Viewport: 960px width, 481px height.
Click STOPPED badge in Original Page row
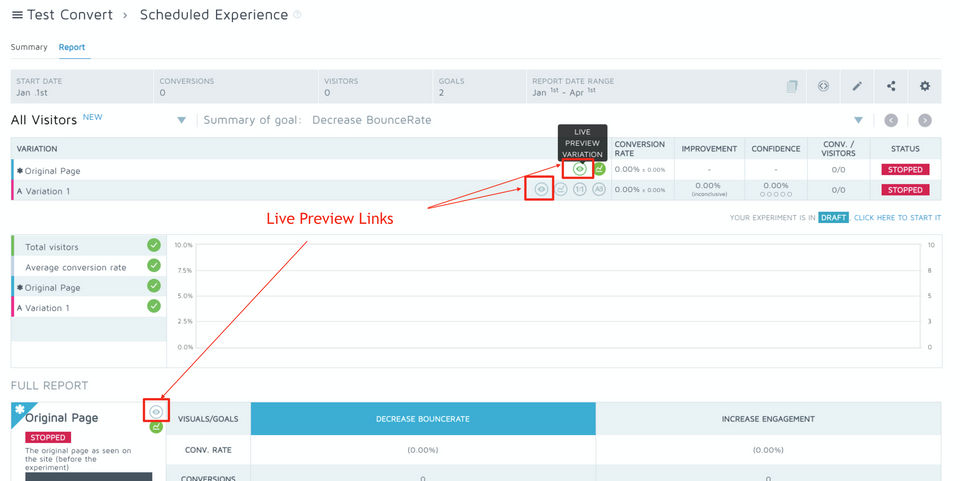tap(905, 170)
